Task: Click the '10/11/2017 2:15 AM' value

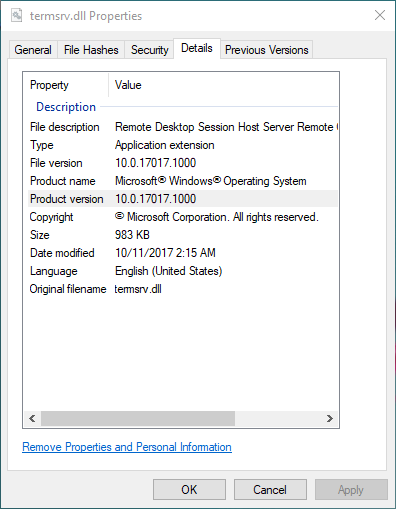Action: [165, 253]
